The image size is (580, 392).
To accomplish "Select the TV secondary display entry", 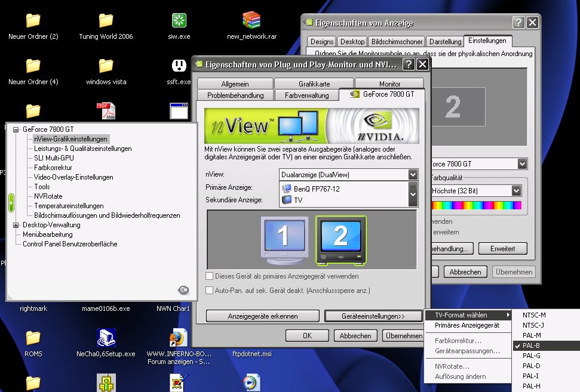I will pos(292,200).
